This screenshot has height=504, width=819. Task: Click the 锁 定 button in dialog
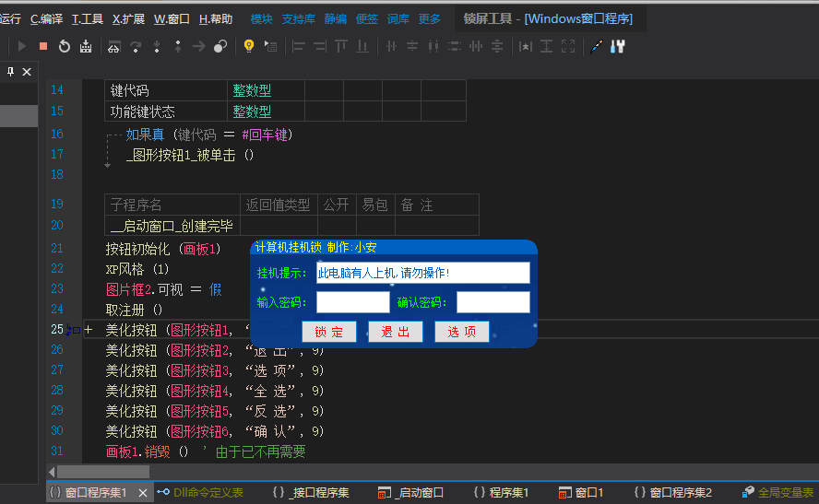click(329, 332)
